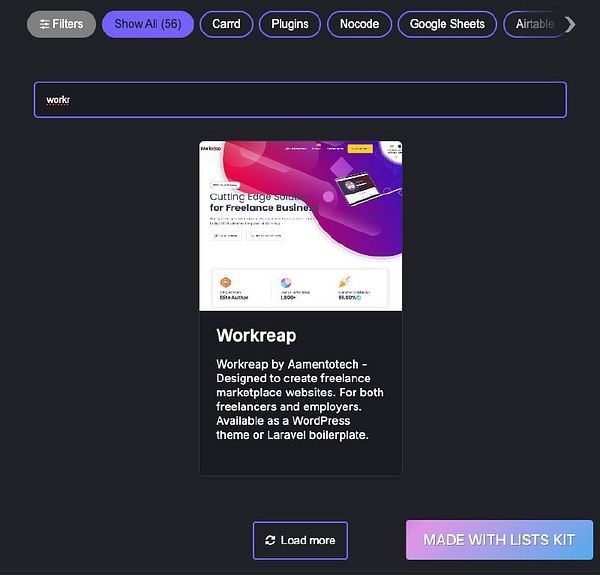The image size is (600, 575).
Task: Filter results by Nocode tag
Action: tap(359, 24)
